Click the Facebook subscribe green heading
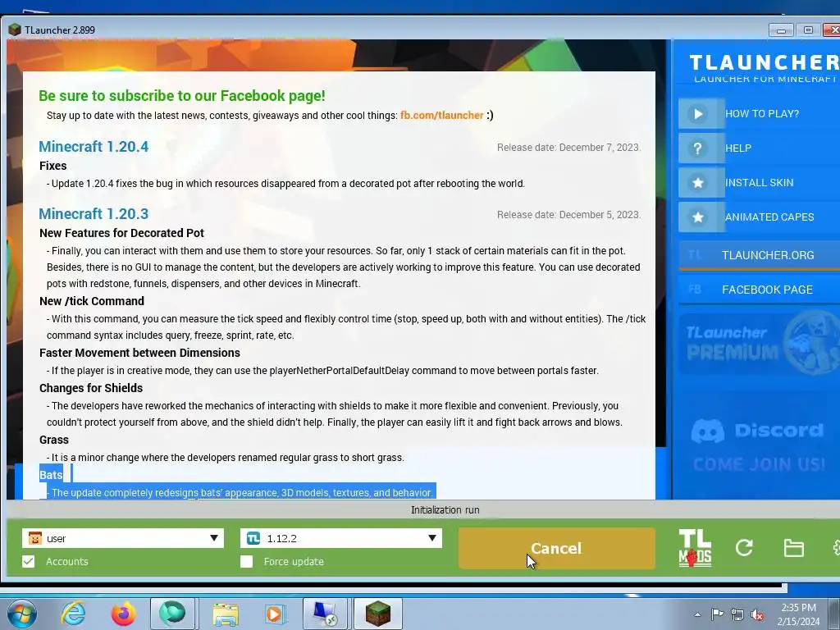 (182, 96)
